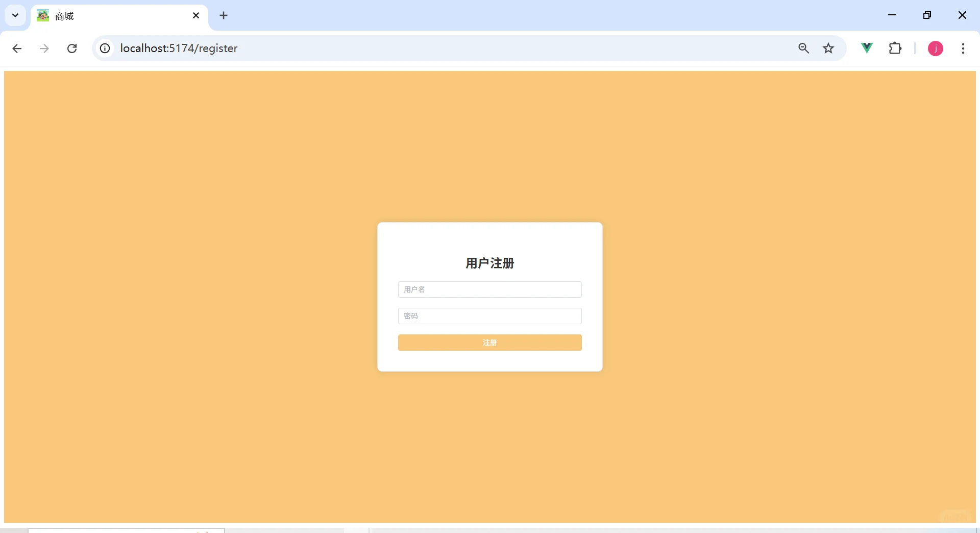Maximize the browser window
Viewport: 980px width, 533px height.
click(x=927, y=15)
